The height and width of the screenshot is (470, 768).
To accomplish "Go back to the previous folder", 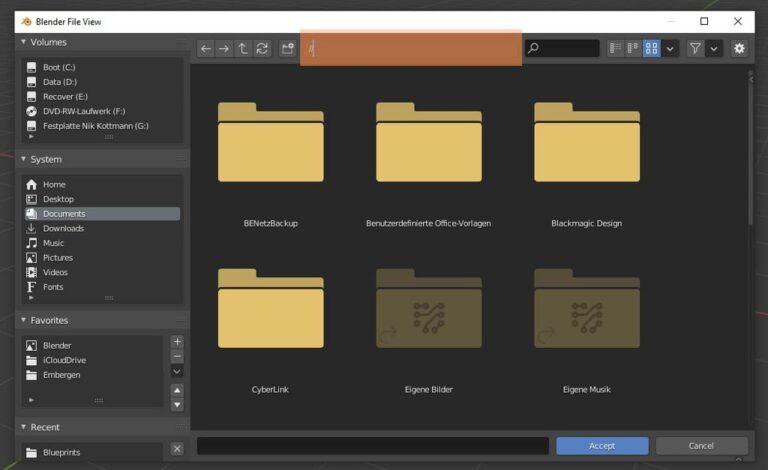I will pyautogui.click(x=206, y=48).
